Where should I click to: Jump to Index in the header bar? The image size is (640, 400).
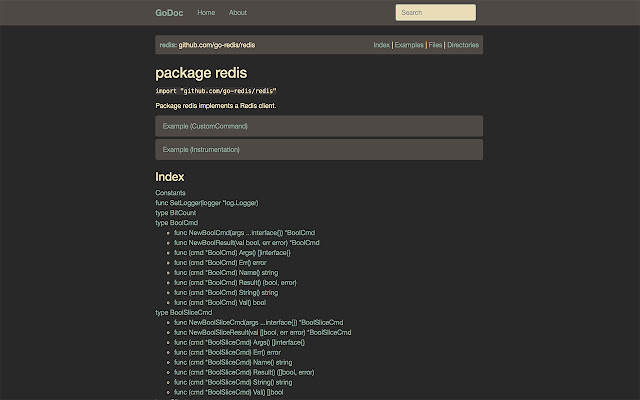click(382, 45)
